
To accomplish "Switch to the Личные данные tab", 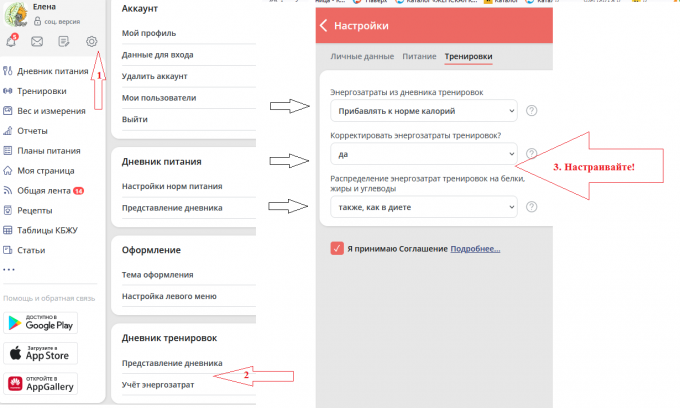I will click(x=362, y=57).
